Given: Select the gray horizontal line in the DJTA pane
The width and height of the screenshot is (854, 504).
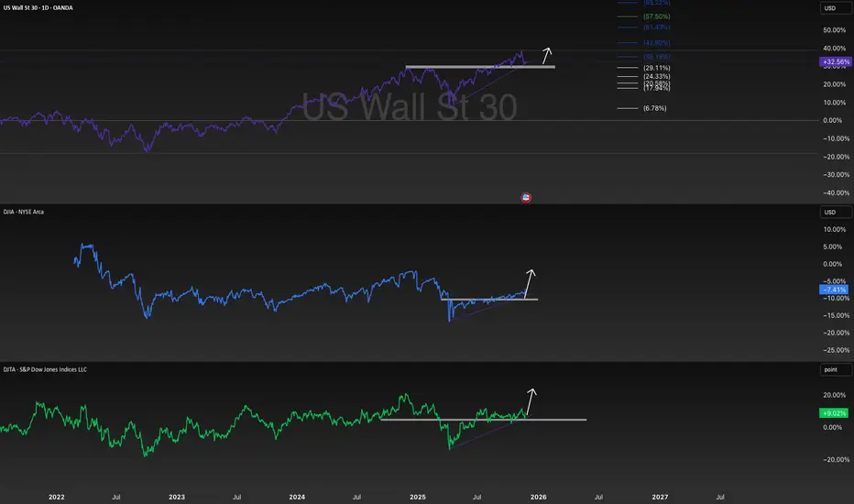Looking at the screenshot, I should pos(483,420).
